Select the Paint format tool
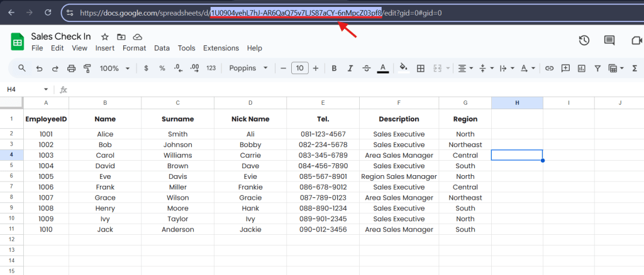This screenshot has width=644, height=275. tap(87, 68)
